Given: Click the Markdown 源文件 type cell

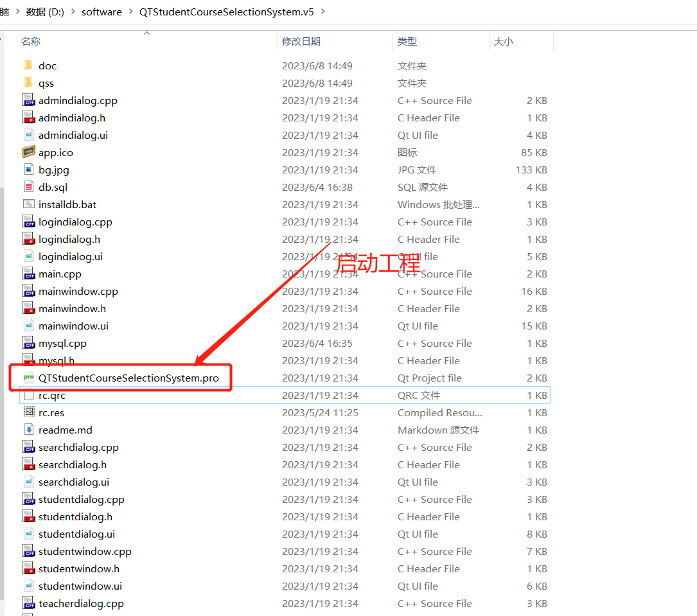Looking at the screenshot, I should [x=438, y=430].
